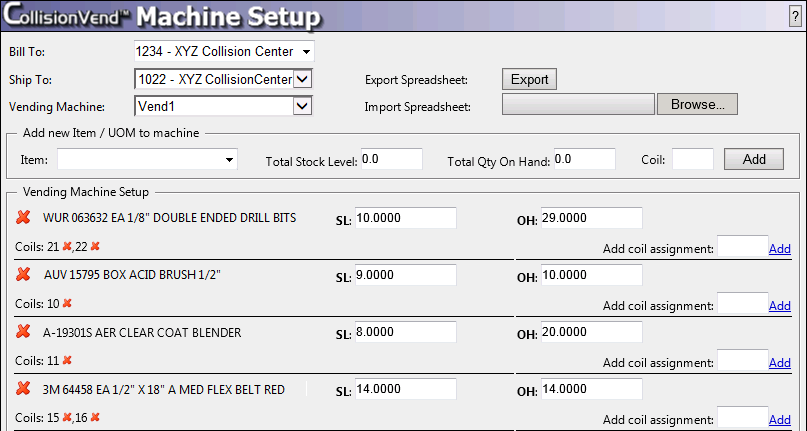The height and width of the screenshot is (431, 807).
Task: Click Add link for drill bits coil
Action: pyautogui.click(x=779, y=248)
